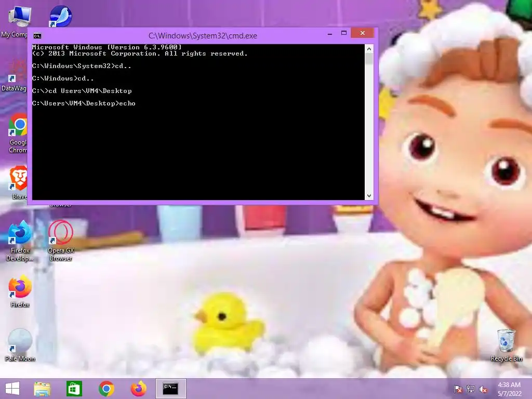Select the Command Prompt taskbar button
The width and height of the screenshot is (532, 399).
click(170, 389)
